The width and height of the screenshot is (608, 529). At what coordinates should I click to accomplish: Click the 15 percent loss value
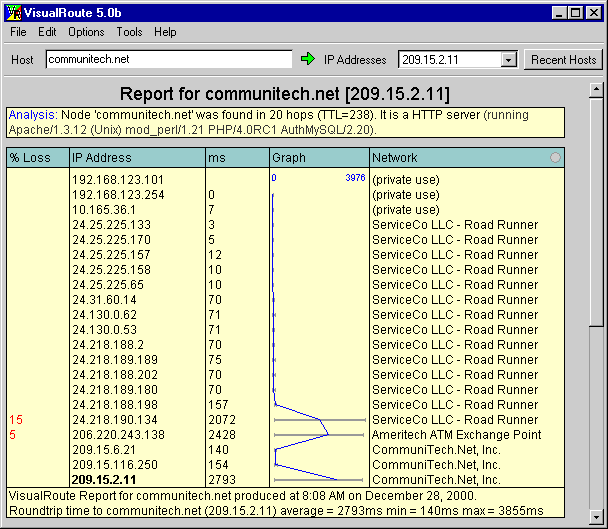click(x=16, y=420)
